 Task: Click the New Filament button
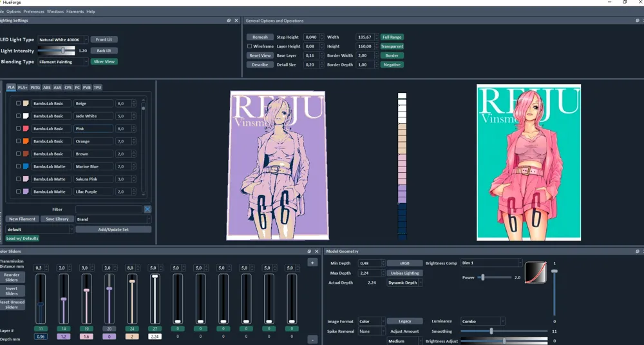point(23,219)
